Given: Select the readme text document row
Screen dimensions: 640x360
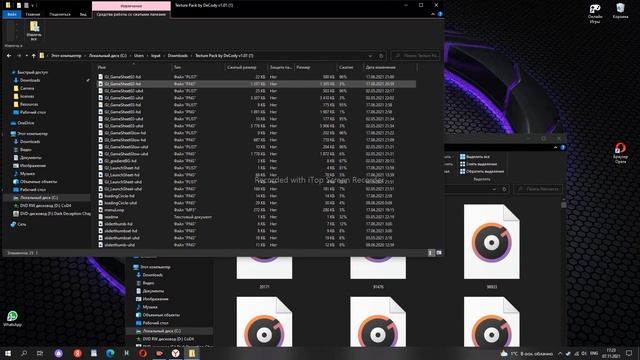Looking at the screenshot, I should (256, 217).
